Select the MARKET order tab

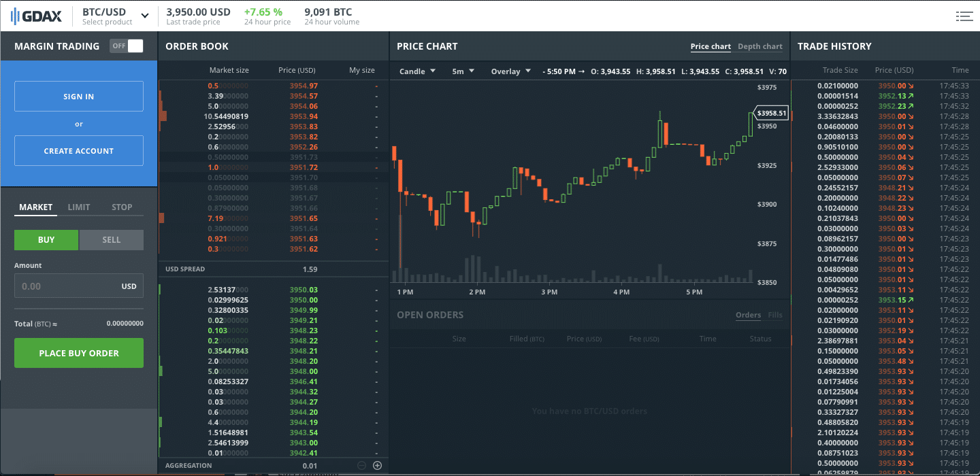[35, 207]
